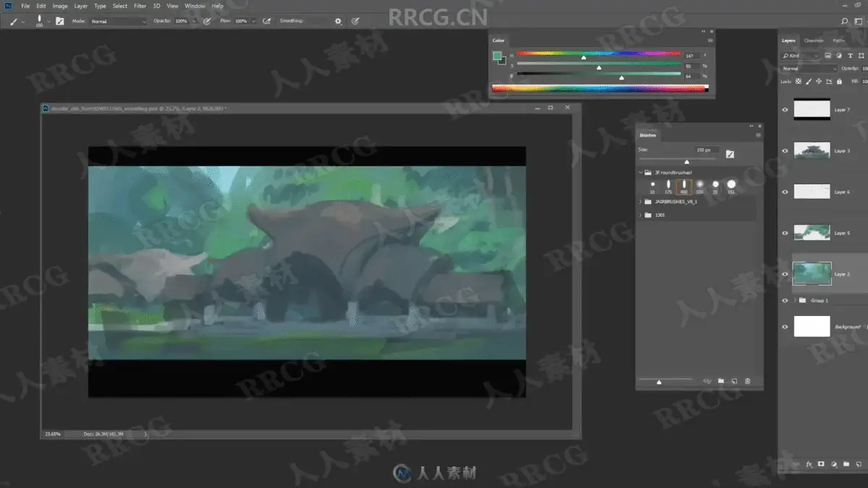
Task: Open the smoothing options gear icon
Action: 338,21
